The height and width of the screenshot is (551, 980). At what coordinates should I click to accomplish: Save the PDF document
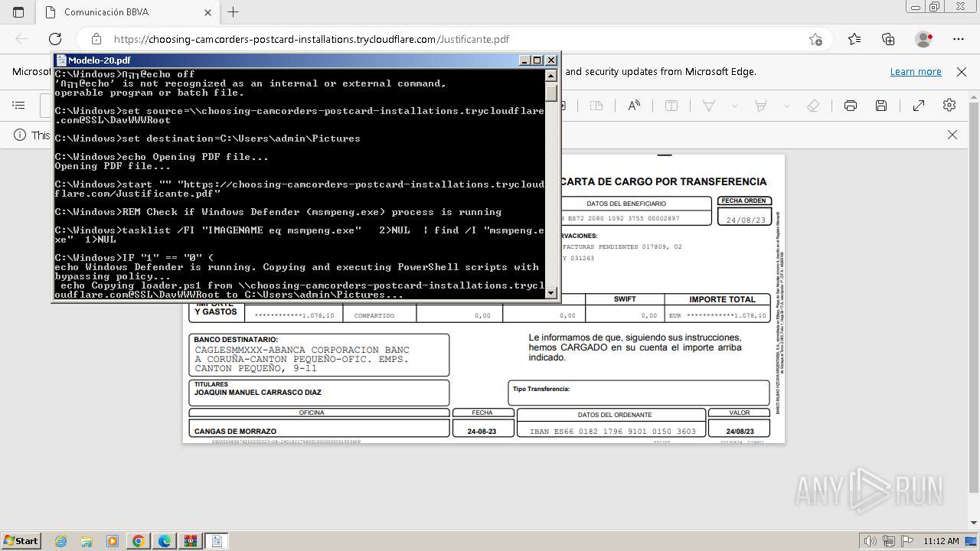coord(881,106)
